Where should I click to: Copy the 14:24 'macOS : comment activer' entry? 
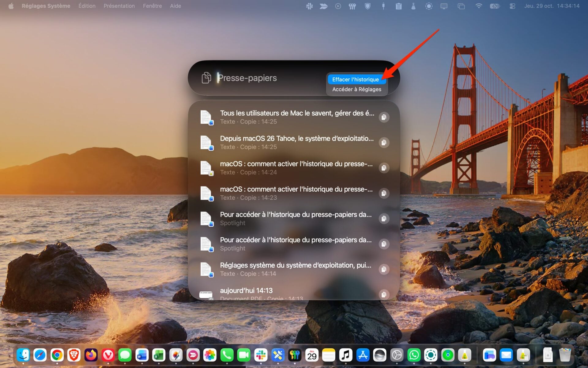pos(384,168)
